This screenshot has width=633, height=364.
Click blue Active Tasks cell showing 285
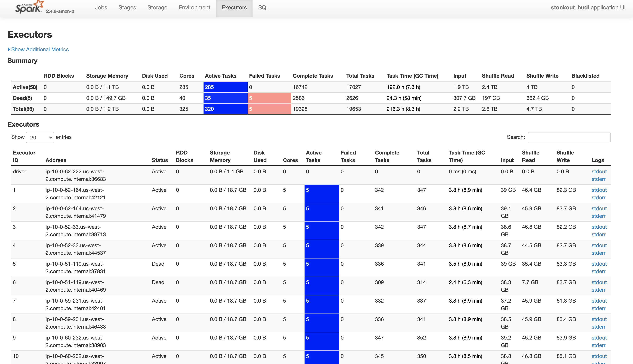coord(225,87)
